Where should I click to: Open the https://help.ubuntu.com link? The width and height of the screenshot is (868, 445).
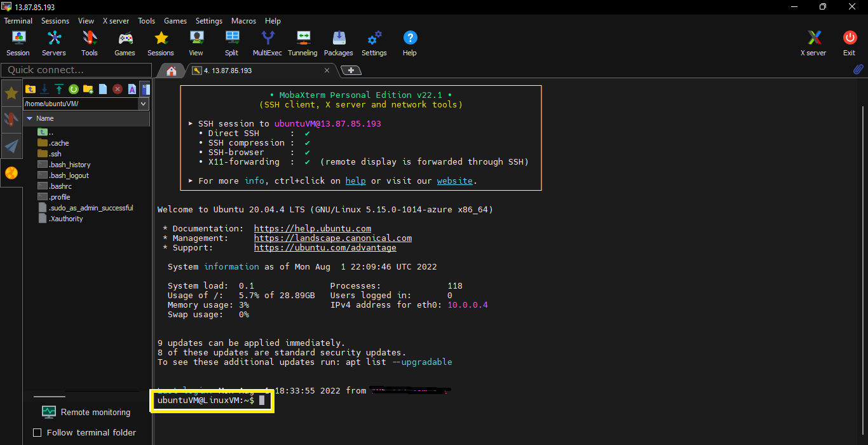click(313, 228)
